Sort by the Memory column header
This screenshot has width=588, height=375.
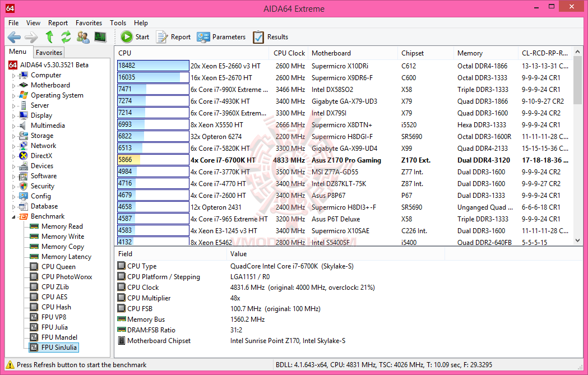point(485,53)
